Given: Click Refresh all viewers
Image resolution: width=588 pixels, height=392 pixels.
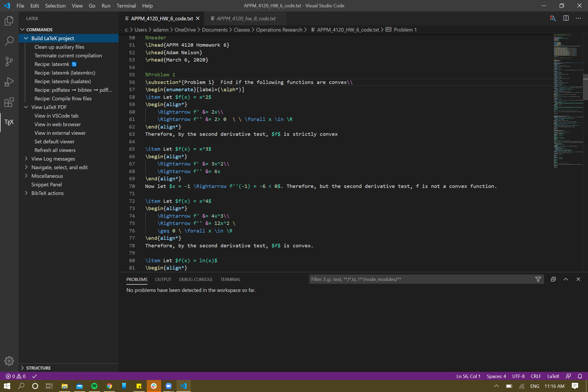Looking at the screenshot, I should point(55,150).
